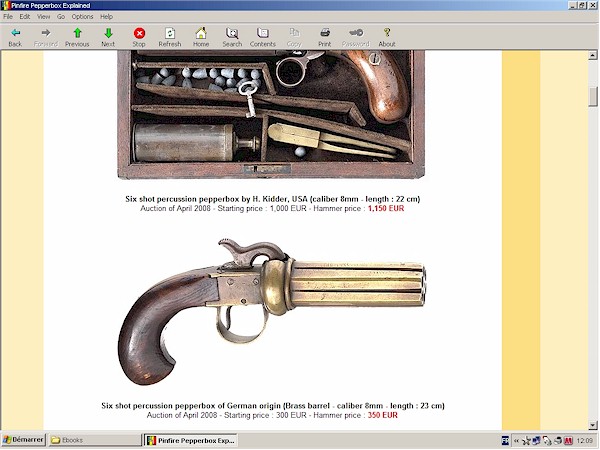Open the Options menu

coord(82,16)
